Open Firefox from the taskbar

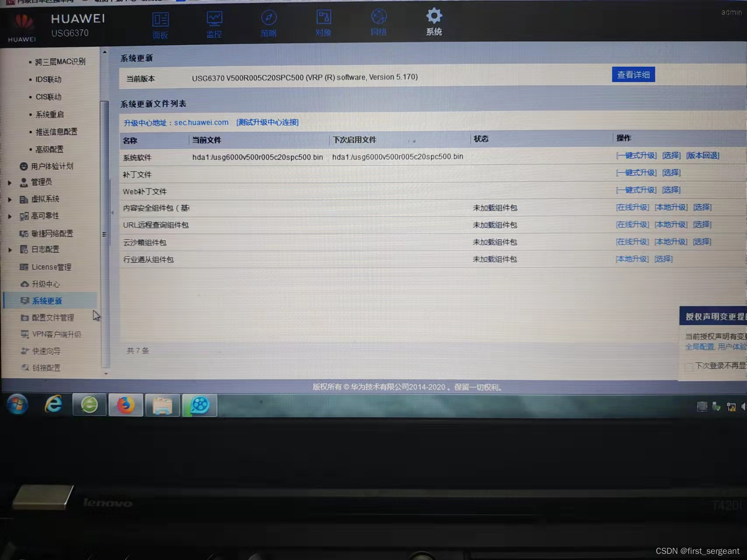[x=126, y=405]
